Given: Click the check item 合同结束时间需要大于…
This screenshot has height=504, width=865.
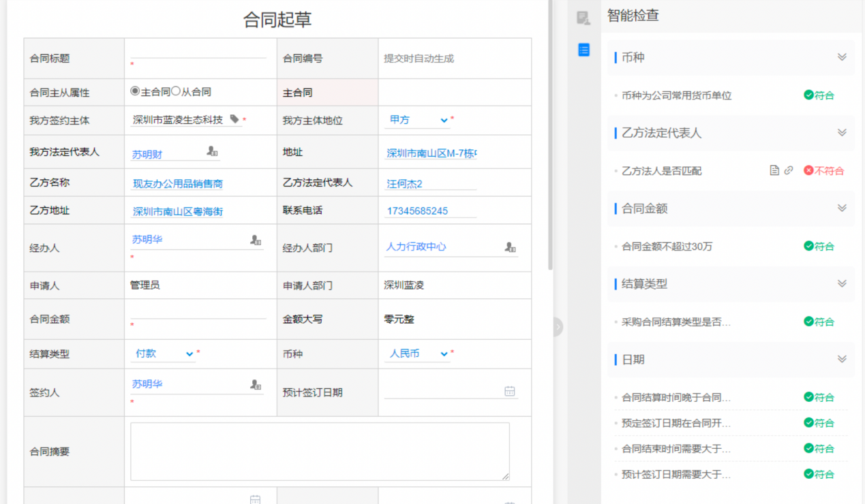Looking at the screenshot, I should click(x=676, y=449).
